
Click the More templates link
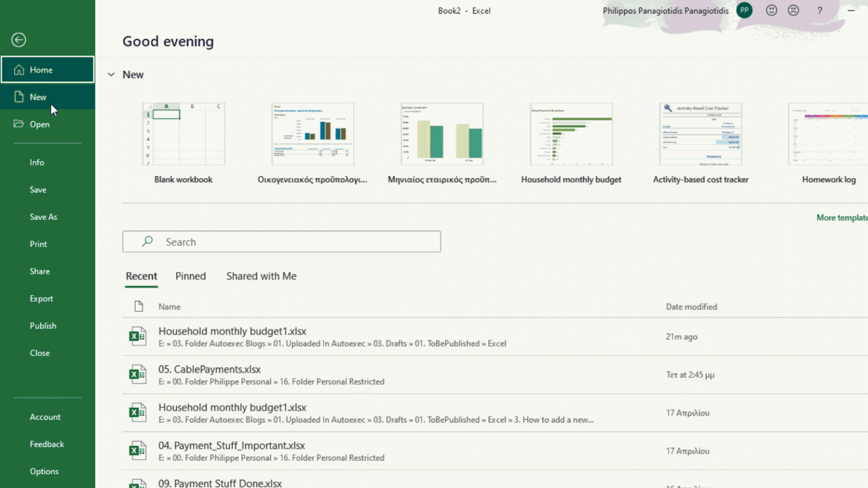841,217
